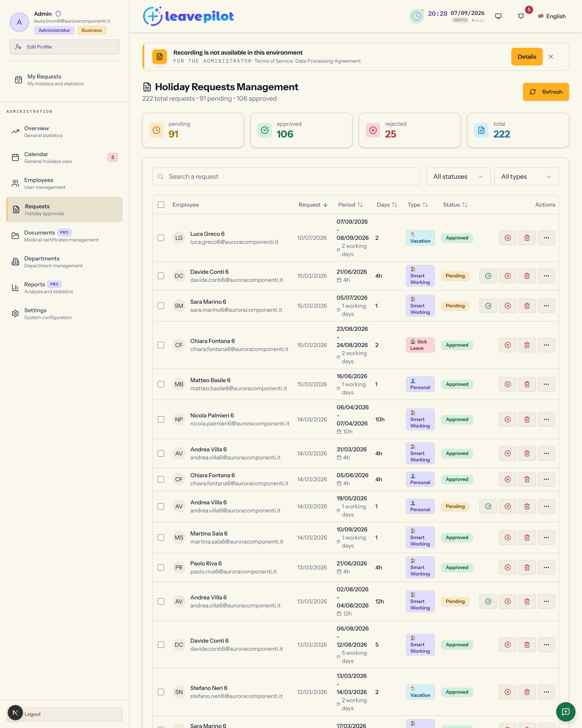Viewport: 582px width, 728px height.
Task: Approve Davide Conti's 21/06/2026 pending request
Action: (488, 276)
